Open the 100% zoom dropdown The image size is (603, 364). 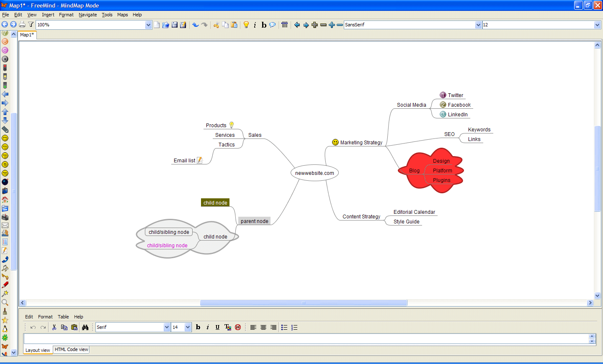(148, 25)
